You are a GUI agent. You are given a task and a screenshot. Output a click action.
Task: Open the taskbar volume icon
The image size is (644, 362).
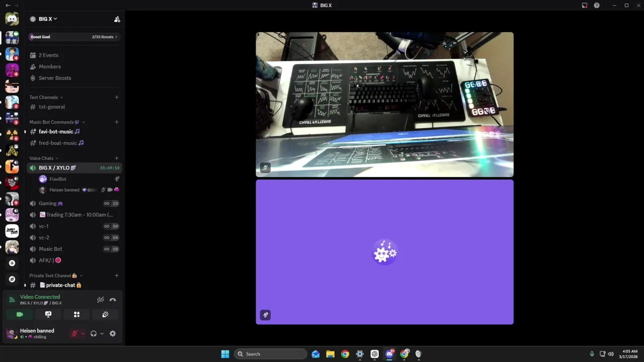[x=611, y=354]
